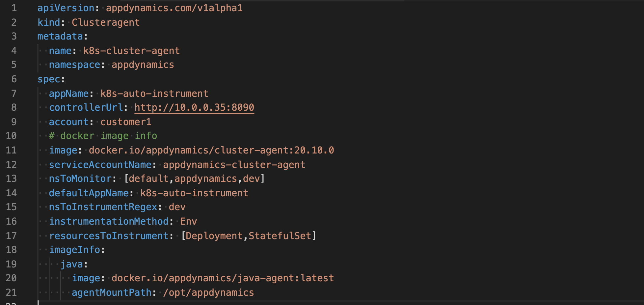Image resolution: width=644 pixels, height=305 pixels.
Task: Click the defaultAppName key
Action: click(89, 193)
